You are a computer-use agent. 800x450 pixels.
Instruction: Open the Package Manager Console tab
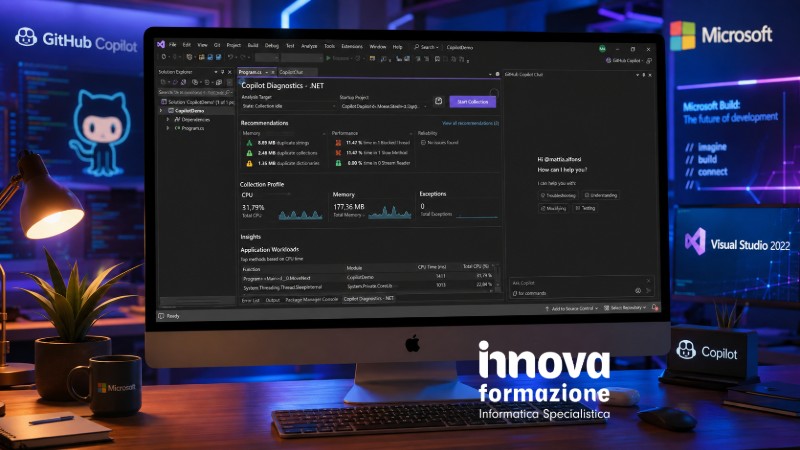tap(311, 299)
